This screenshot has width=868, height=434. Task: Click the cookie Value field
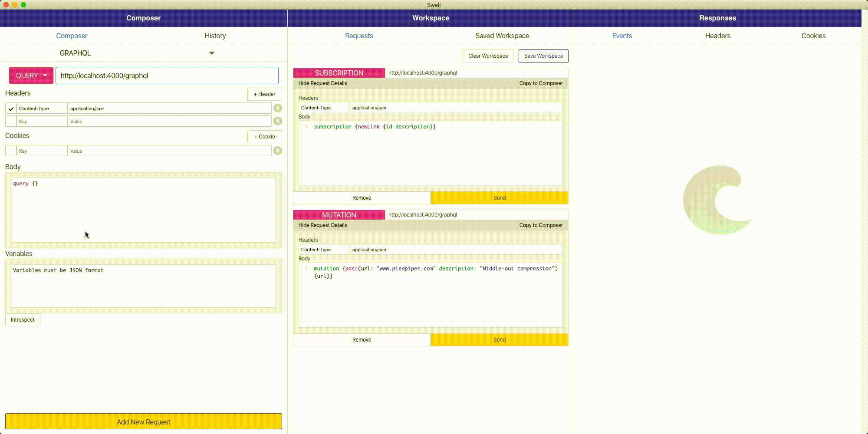(170, 151)
